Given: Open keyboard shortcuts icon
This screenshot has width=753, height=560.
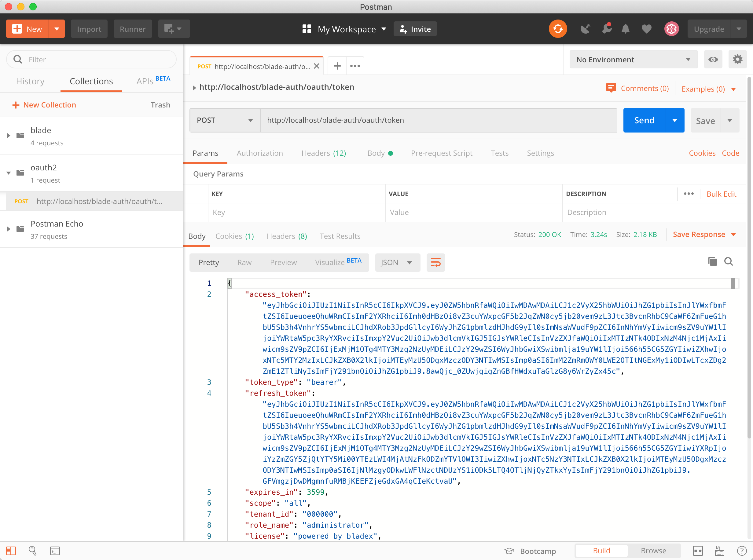Looking at the screenshot, I should click(x=719, y=551).
